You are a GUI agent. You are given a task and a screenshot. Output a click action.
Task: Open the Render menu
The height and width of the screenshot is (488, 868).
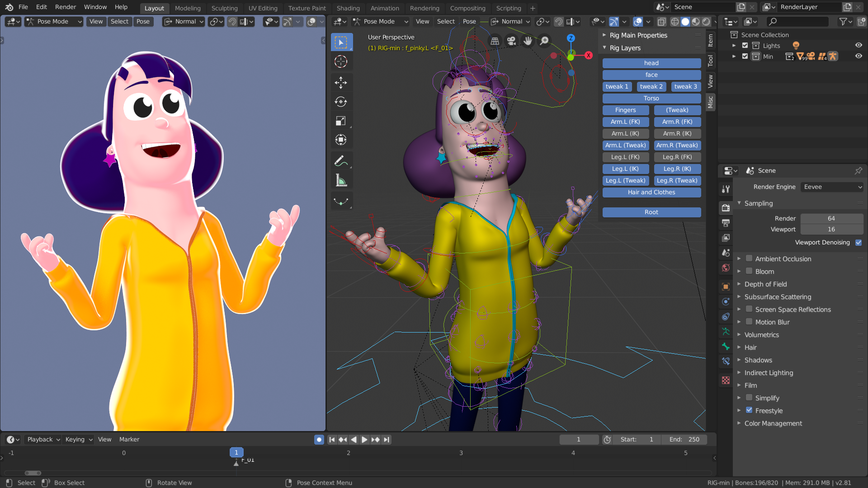point(66,7)
